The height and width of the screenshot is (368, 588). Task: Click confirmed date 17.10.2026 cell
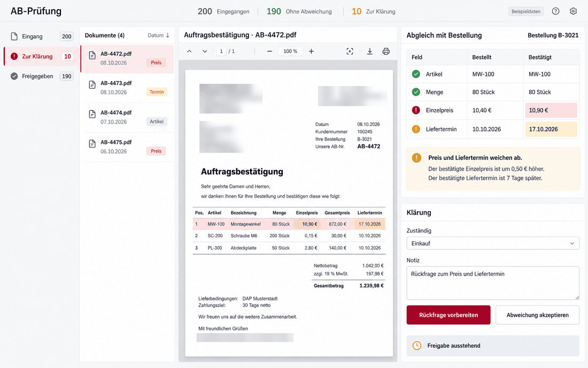click(x=551, y=129)
